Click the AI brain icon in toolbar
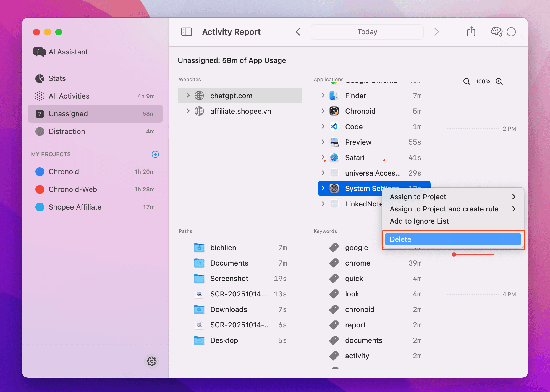 coord(496,32)
